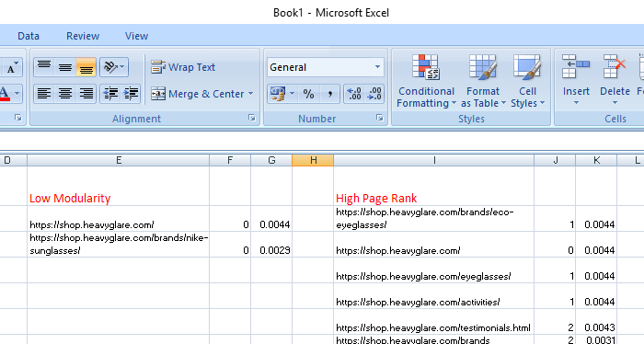Screen dimensions: 644x344
Task: Apply accounting number format
Action: pyautogui.click(x=278, y=94)
